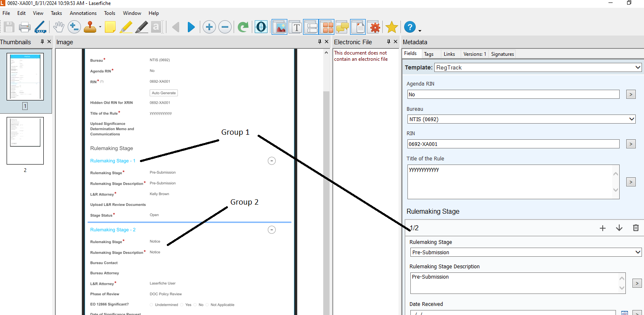Open the Template dropdown showing RegTrack
Viewport: 644px width, 315px height.
pos(537,67)
